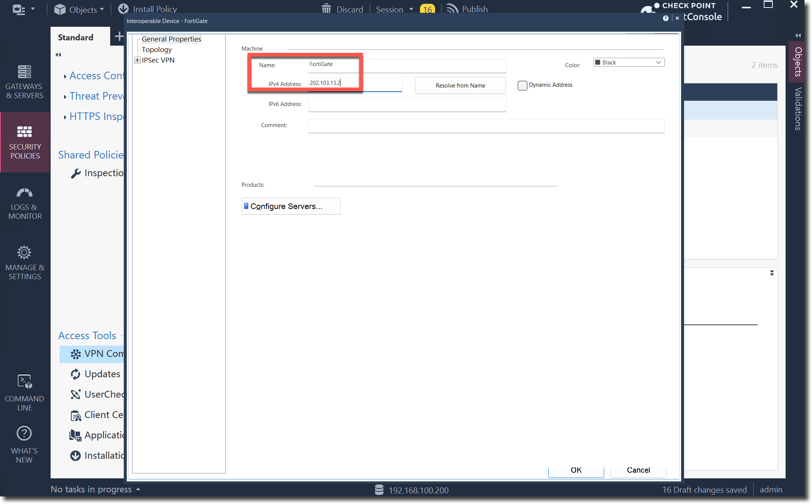The height and width of the screenshot is (504, 812).
Task: Click the Resolve from Name button
Action: [x=460, y=86]
